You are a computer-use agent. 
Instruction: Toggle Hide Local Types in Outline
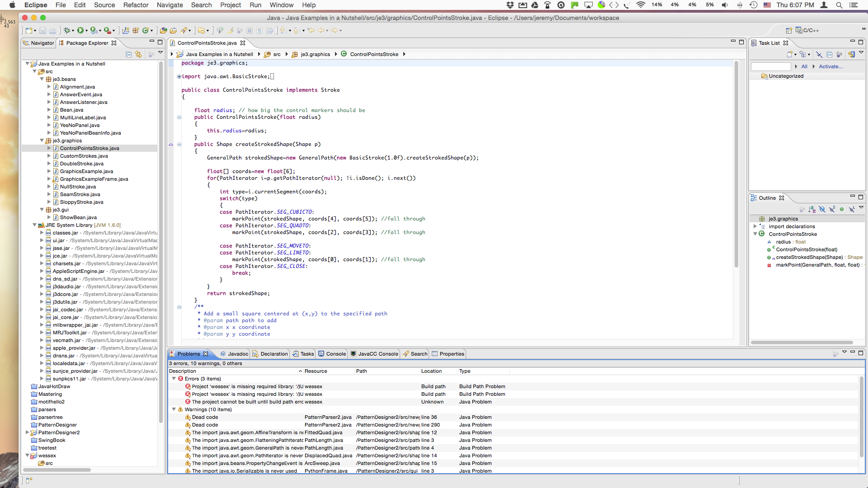pyautogui.click(x=852, y=209)
